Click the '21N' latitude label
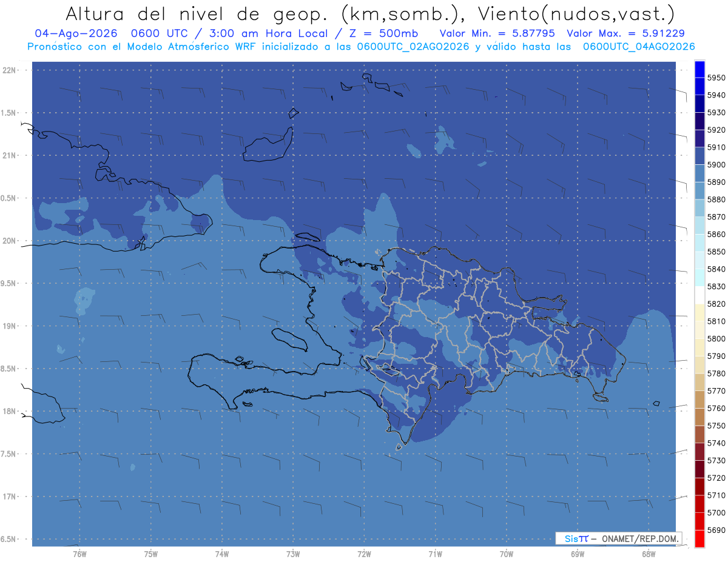728x562 pixels. [x=10, y=156]
